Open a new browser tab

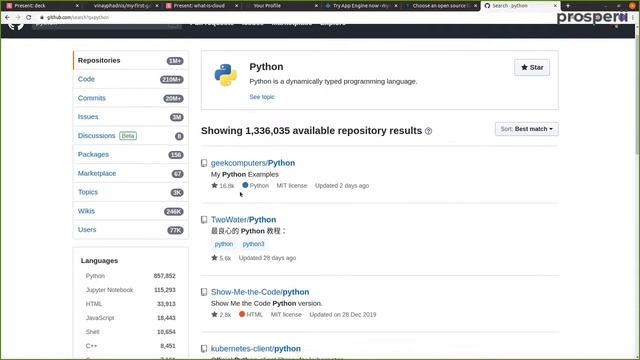tap(568, 6)
